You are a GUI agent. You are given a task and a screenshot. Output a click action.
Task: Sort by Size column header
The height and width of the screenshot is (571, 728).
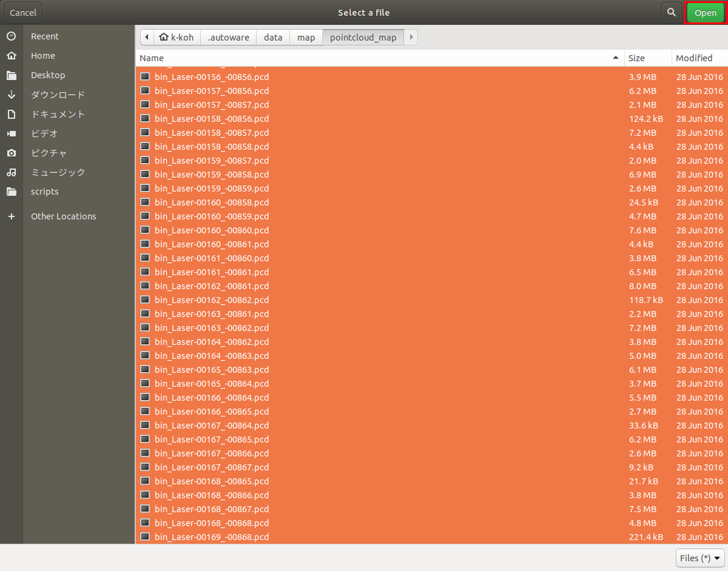(649, 58)
